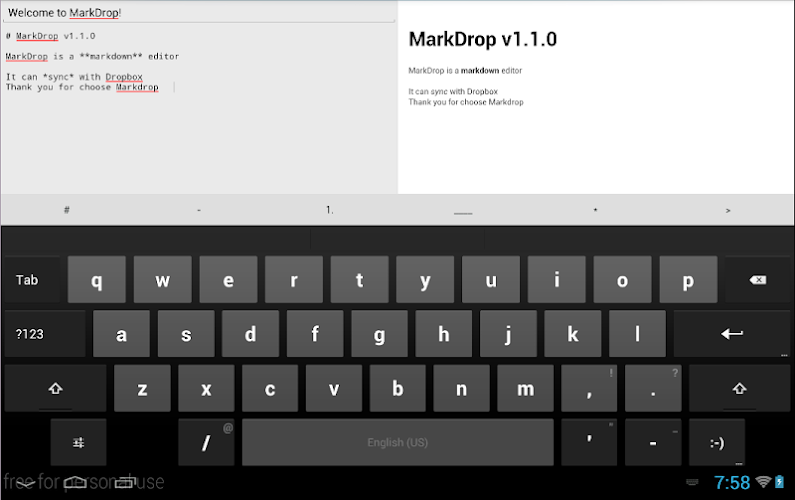
Task: Tap the English (US) space bar
Action: (398, 443)
